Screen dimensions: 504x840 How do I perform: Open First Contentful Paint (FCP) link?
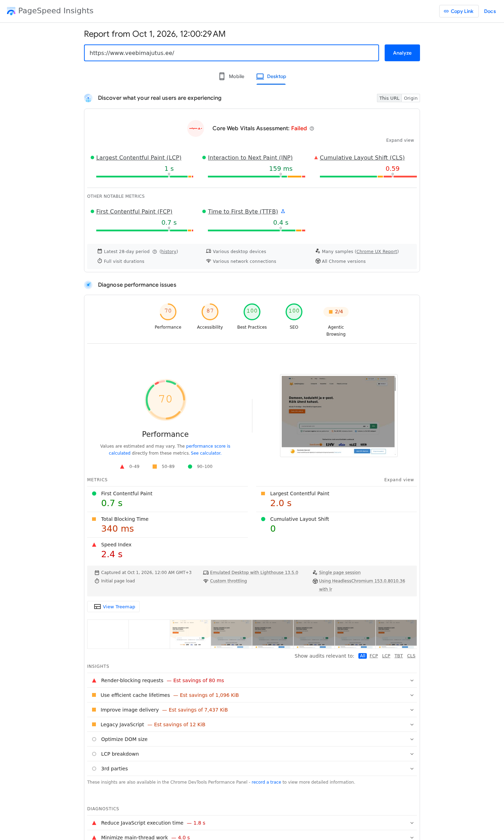(x=134, y=211)
